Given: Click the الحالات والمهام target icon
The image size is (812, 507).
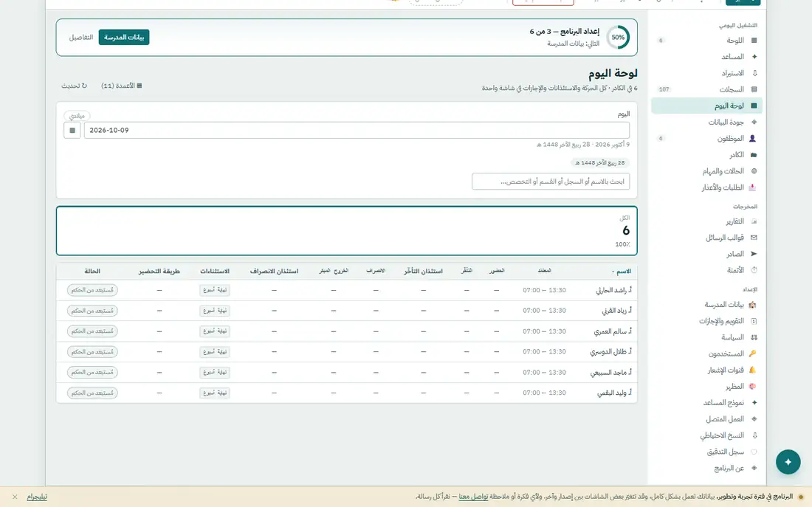Looking at the screenshot, I should pyautogui.click(x=754, y=171).
